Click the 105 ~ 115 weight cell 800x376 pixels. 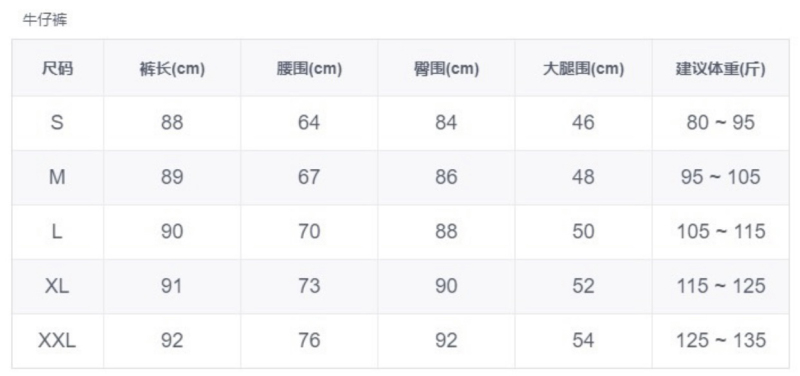(720, 232)
